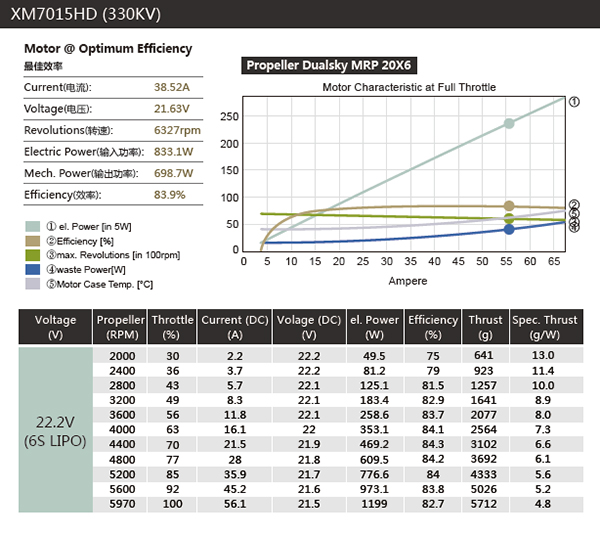
Task: Click the 22.2V (6S LIPO) voltage cell
Action: [55, 431]
